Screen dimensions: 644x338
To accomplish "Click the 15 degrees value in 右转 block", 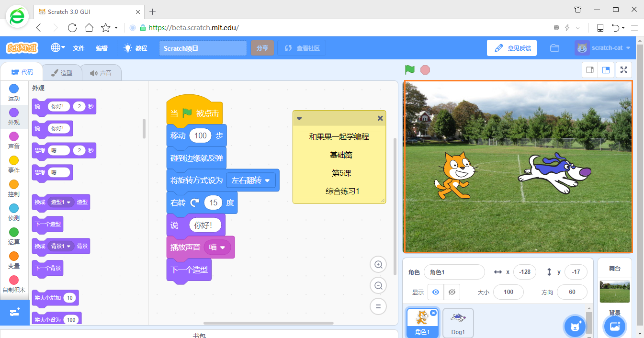I will (214, 203).
